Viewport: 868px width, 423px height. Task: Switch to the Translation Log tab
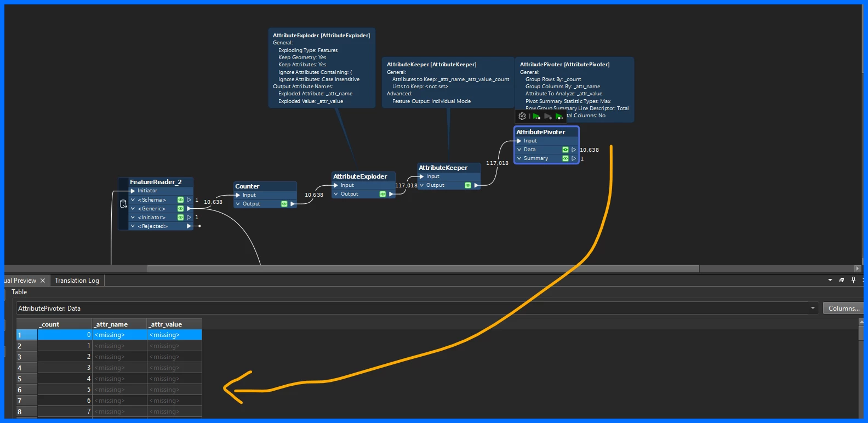(77, 281)
